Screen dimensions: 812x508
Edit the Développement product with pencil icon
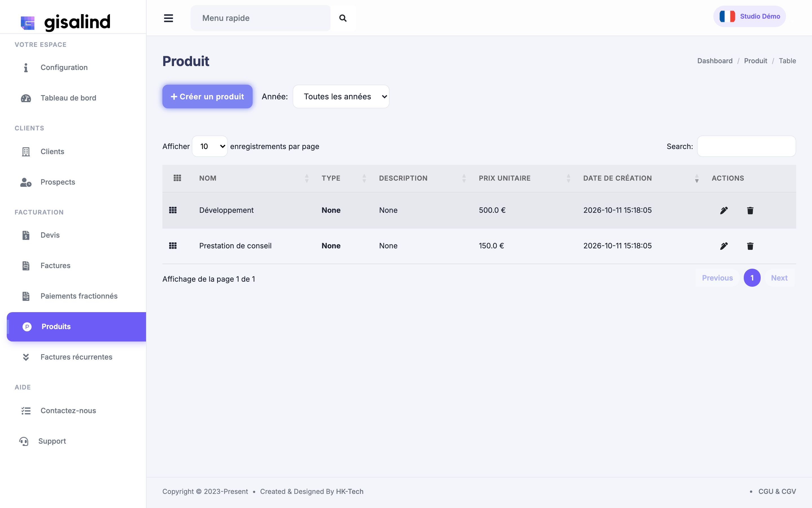[724, 210]
